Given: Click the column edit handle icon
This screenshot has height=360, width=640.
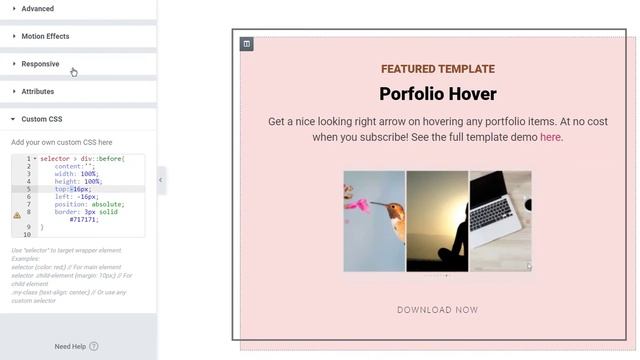Looking at the screenshot, I should point(247,44).
